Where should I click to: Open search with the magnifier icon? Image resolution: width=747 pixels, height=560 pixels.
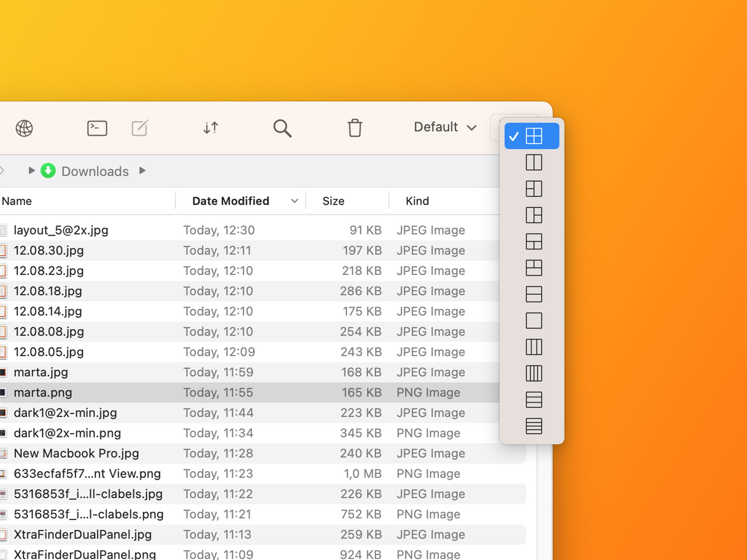pyautogui.click(x=282, y=129)
